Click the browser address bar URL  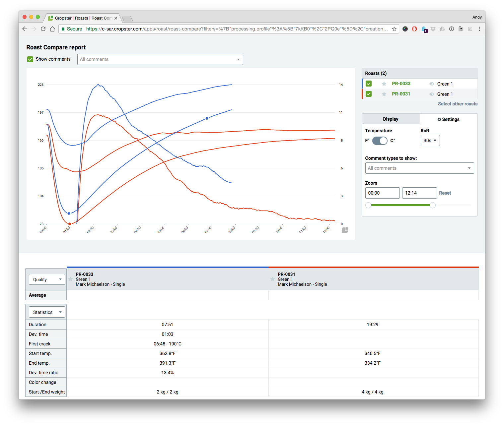click(x=237, y=29)
